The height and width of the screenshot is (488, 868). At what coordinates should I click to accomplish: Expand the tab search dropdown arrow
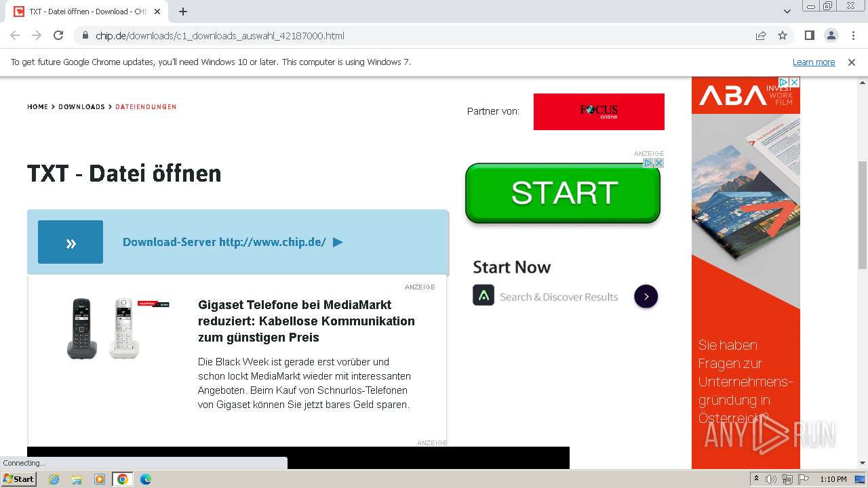[787, 12]
